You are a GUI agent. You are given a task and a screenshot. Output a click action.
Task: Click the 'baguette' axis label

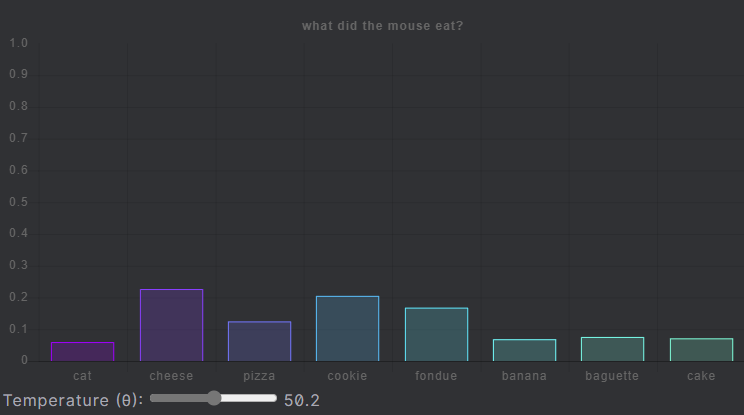tap(612, 376)
